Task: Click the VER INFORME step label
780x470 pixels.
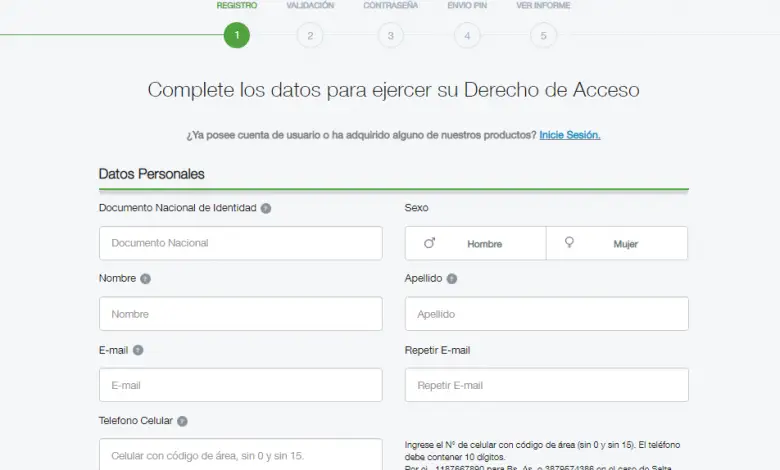Action: pos(543,5)
